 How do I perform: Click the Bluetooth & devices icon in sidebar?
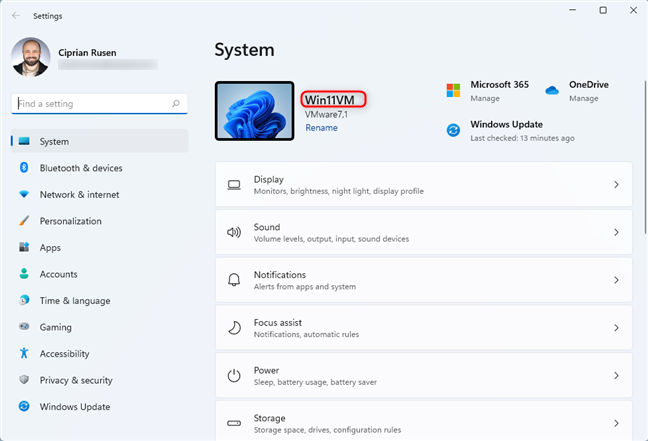tap(24, 168)
